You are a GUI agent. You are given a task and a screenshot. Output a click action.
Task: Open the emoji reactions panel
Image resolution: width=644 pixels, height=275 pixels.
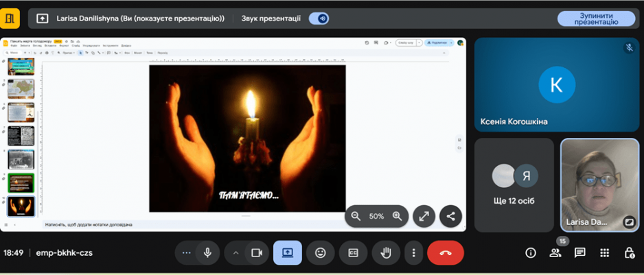point(320,253)
